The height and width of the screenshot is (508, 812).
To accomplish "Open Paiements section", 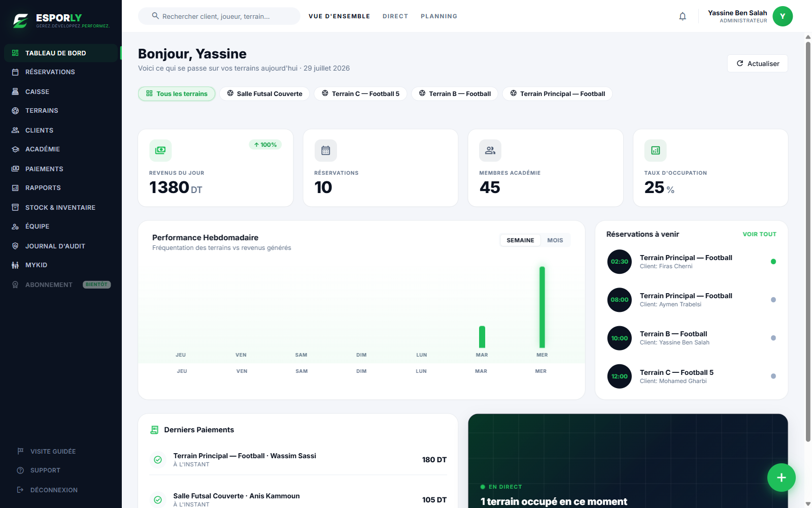I will pos(61,169).
